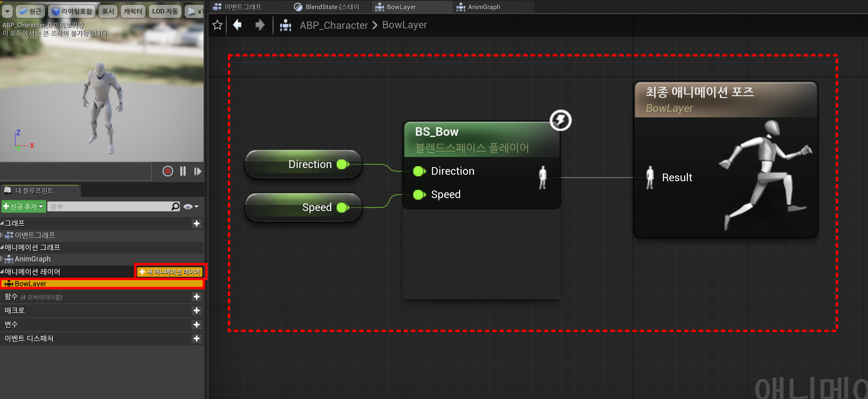Add new macro via plus icon

(196, 311)
